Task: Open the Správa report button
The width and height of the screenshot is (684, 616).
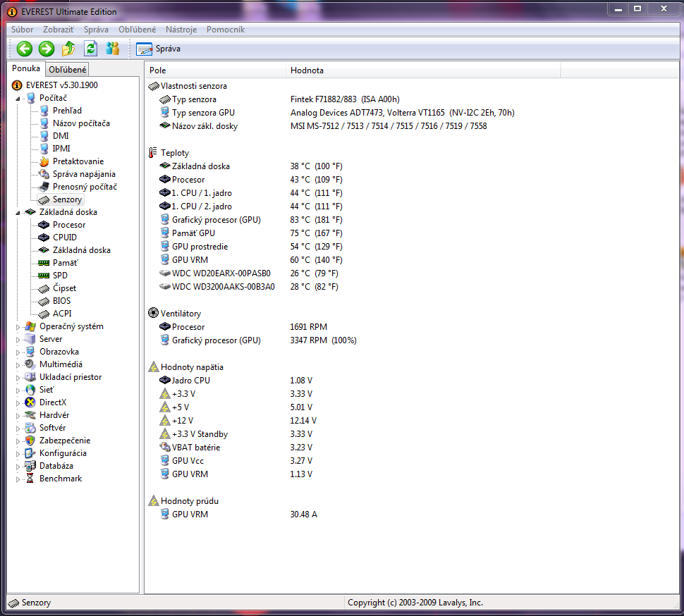Action: (159, 49)
